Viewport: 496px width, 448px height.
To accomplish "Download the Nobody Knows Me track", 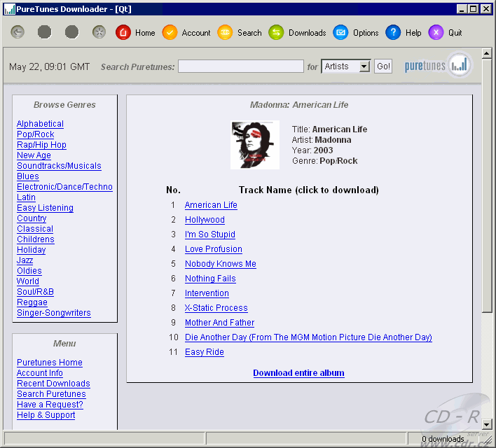I will coord(221,264).
